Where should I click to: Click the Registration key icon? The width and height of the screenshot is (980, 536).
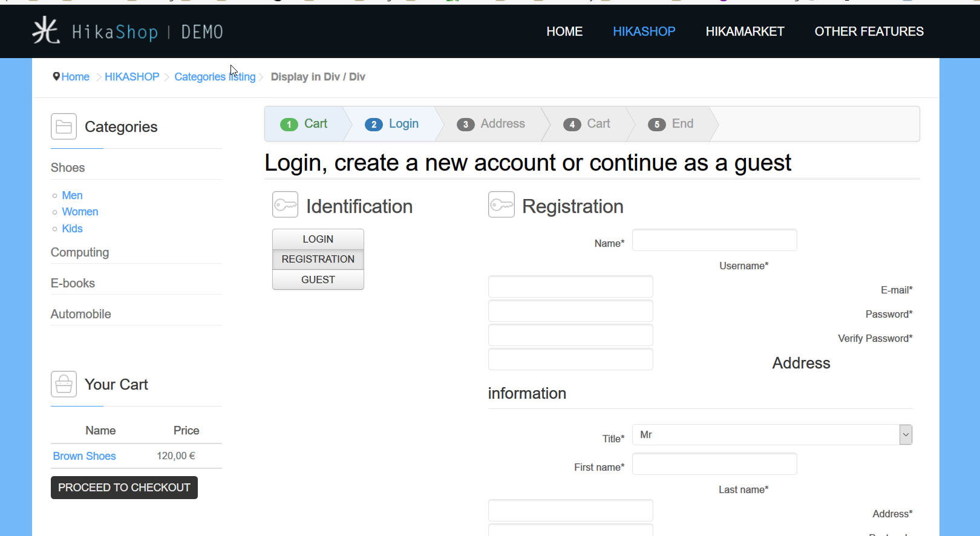pos(501,205)
